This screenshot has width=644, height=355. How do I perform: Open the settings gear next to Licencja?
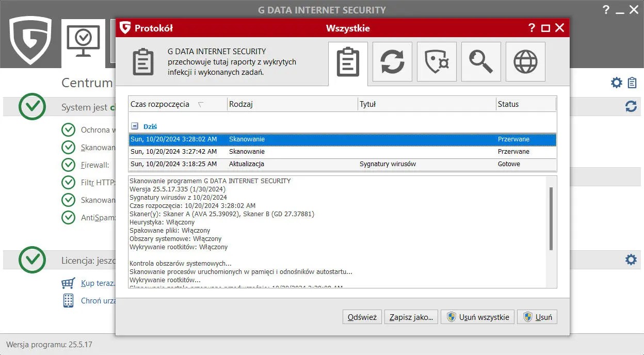[631, 260]
